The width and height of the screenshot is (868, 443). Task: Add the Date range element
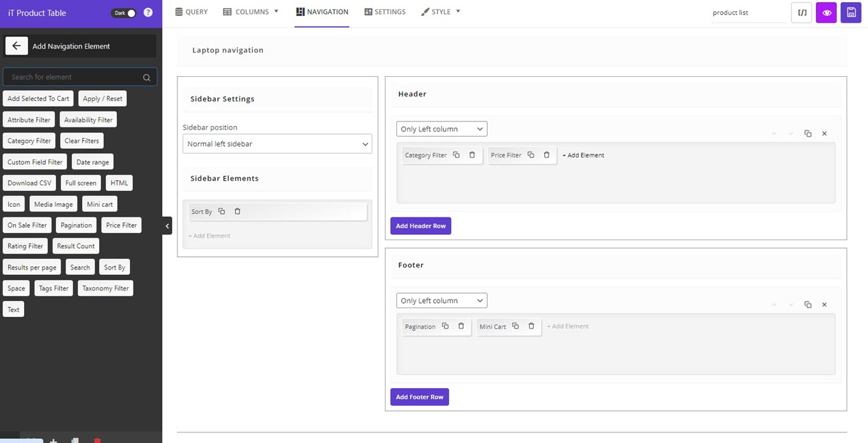pos(92,162)
